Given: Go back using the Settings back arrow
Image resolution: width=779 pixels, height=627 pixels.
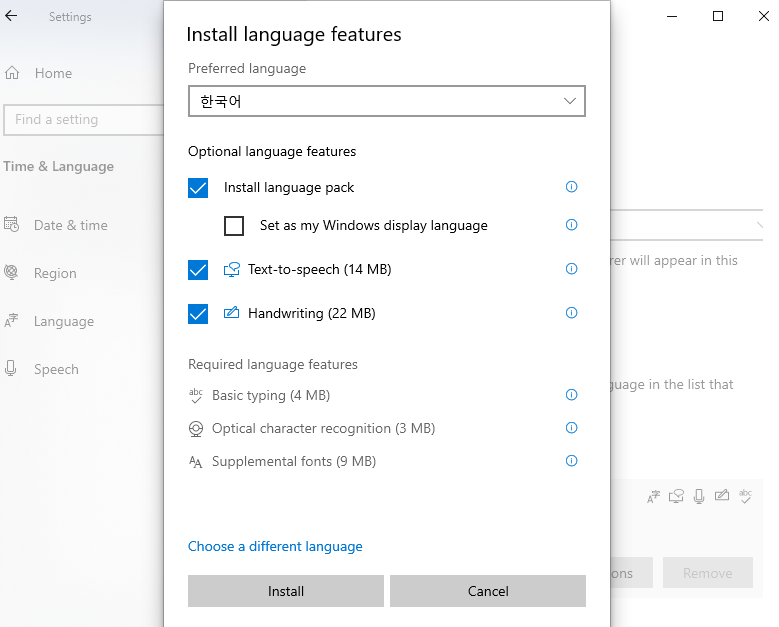Looking at the screenshot, I should click(x=11, y=16).
